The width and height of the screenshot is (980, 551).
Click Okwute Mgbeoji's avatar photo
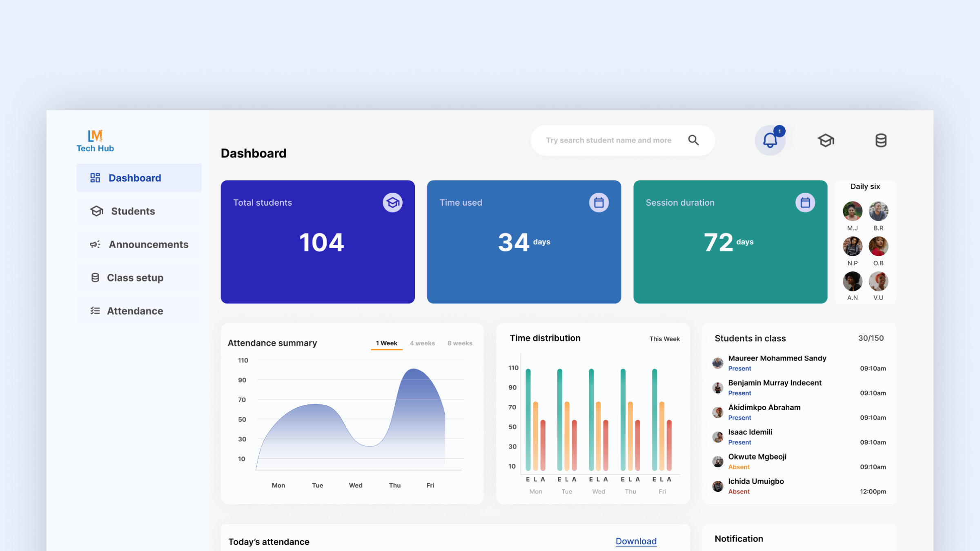click(x=718, y=461)
